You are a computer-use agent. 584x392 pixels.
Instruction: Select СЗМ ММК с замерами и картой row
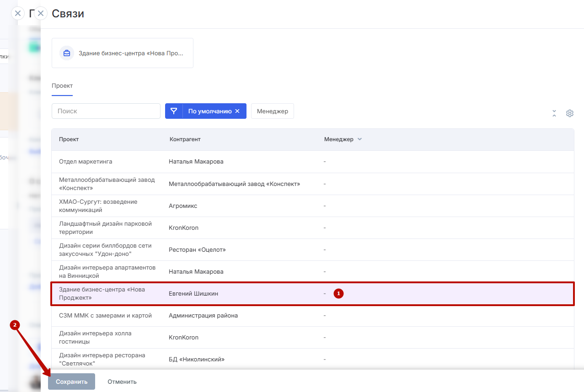pos(105,315)
